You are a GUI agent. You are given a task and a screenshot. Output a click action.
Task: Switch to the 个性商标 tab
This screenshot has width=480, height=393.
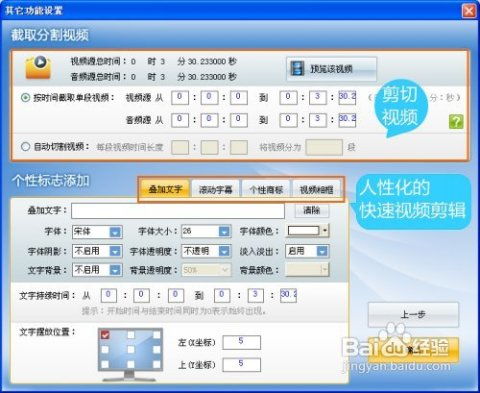[x=266, y=190]
